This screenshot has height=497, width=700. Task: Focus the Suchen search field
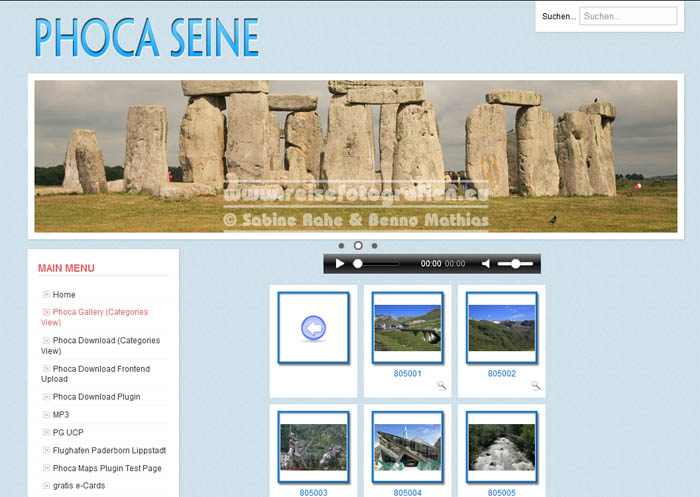click(x=628, y=16)
